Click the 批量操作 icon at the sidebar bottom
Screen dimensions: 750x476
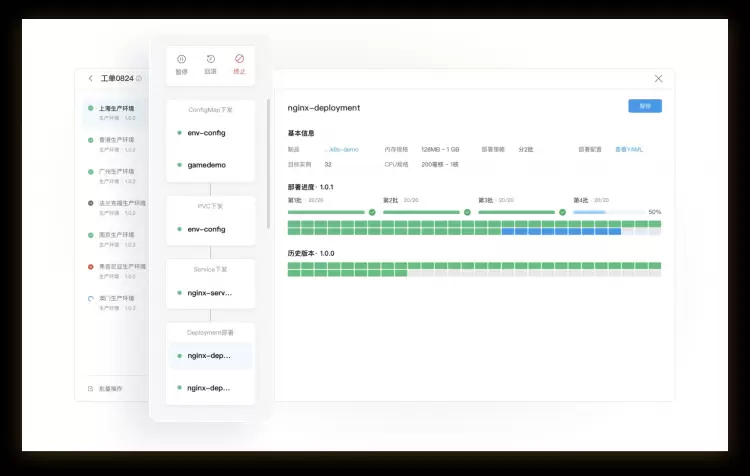pos(91,387)
